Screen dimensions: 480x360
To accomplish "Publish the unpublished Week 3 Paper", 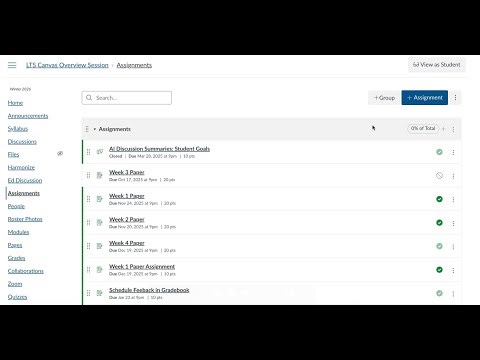I will 439,175.
